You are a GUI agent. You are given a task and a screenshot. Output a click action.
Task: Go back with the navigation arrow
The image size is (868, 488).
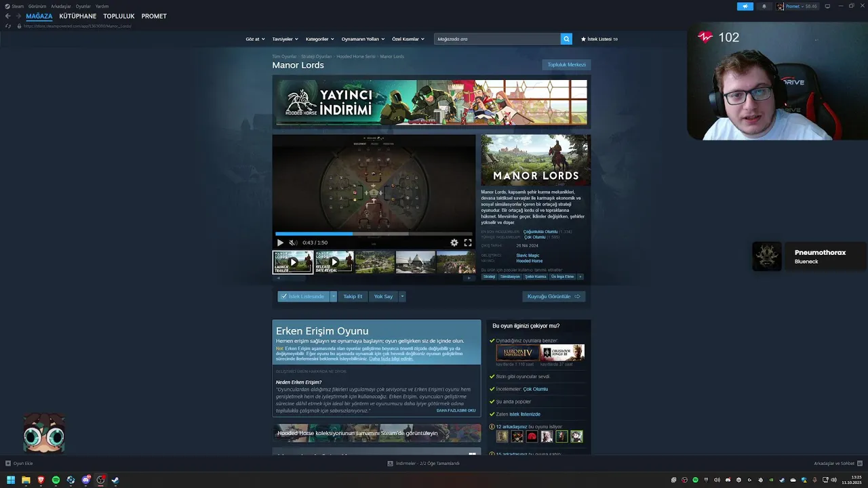tap(7, 16)
